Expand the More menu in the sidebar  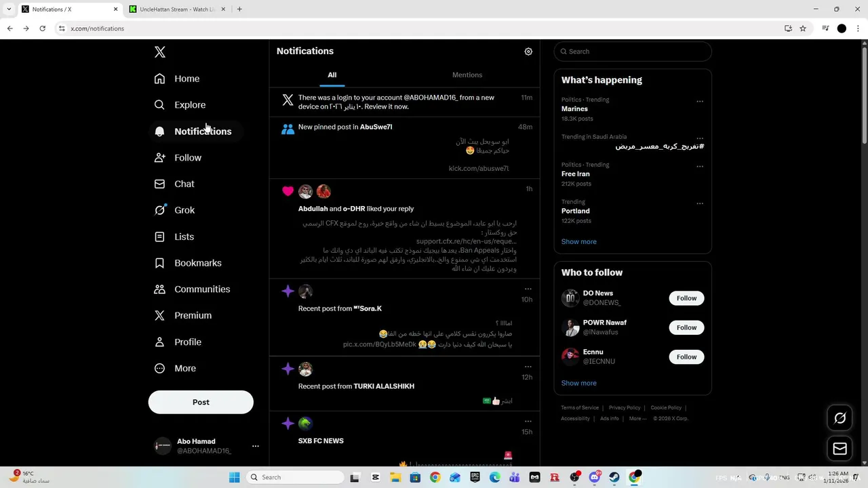pyautogui.click(x=175, y=369)
